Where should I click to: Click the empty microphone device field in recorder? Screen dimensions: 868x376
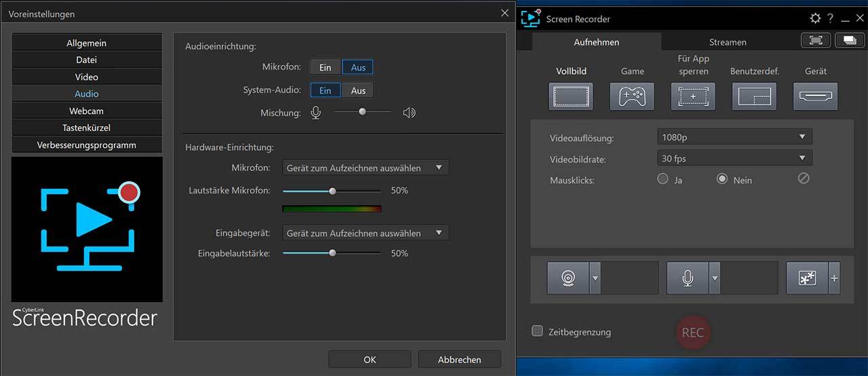coord(749,278)
